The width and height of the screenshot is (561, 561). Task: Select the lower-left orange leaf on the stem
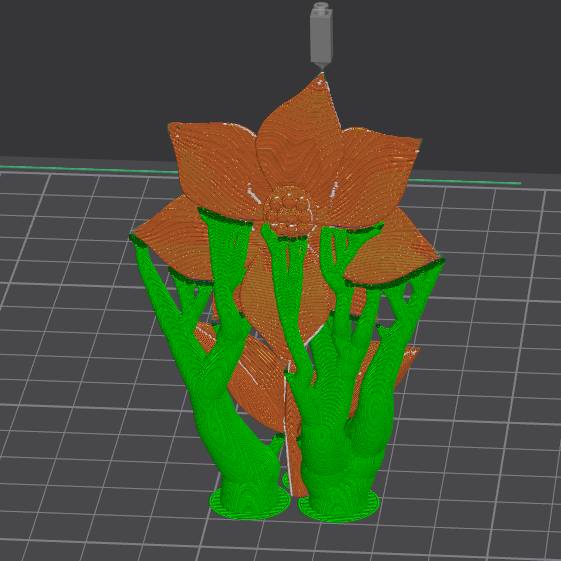(250, 376)
